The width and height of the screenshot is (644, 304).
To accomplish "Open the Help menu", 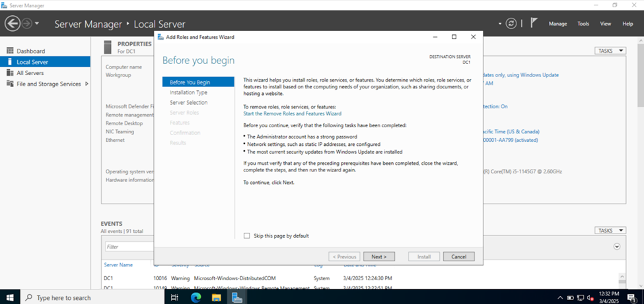I will (627, 24).
